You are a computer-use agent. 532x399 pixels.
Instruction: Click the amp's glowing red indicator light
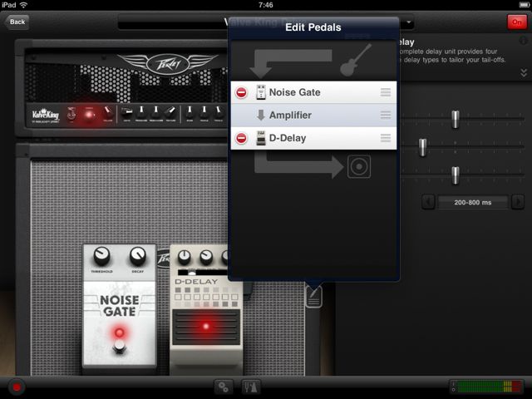coord(89,115)
